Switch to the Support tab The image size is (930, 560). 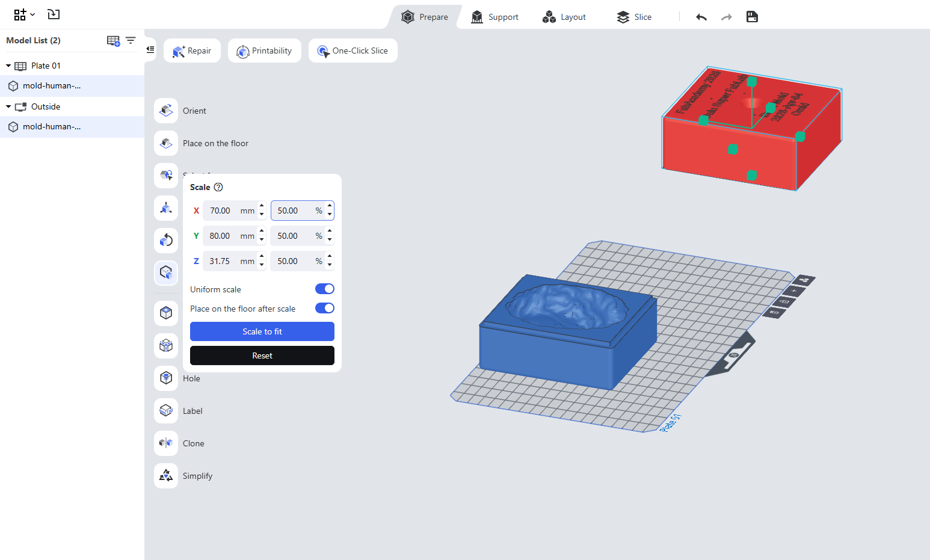click(x=494, y=17)
